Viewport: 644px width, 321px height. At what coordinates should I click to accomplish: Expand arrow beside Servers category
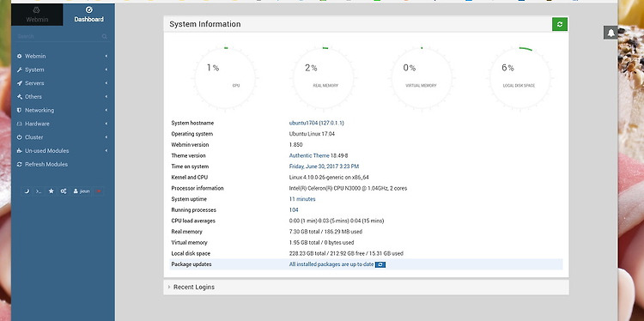point(106,83)
